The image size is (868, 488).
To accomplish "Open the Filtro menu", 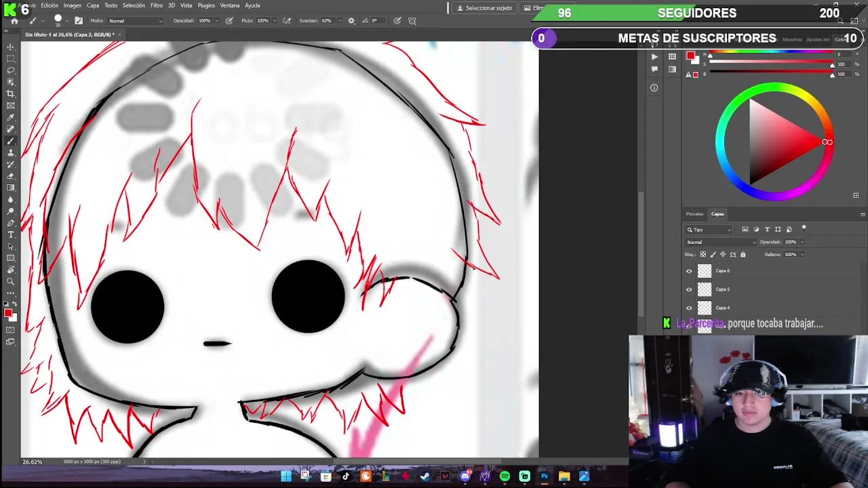I will (x=157, y=5).
